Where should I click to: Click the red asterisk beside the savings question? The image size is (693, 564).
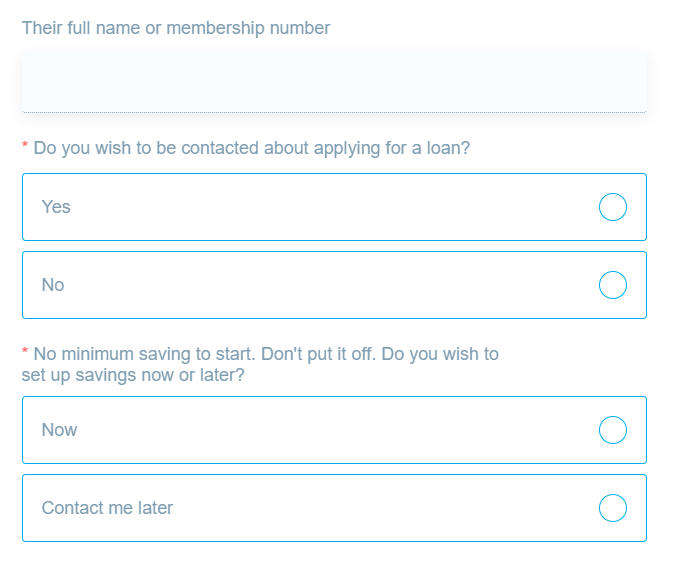25,351
